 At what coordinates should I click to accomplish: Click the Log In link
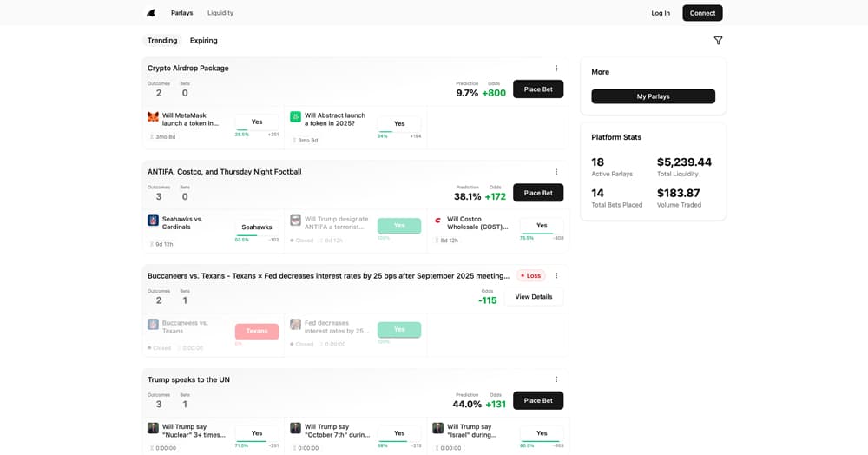661,13
